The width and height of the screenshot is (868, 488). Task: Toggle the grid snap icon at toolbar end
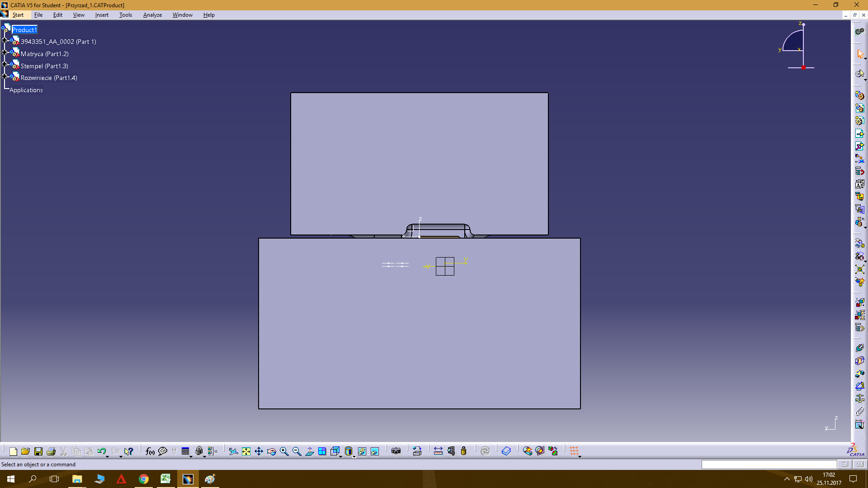click(574, 451)
